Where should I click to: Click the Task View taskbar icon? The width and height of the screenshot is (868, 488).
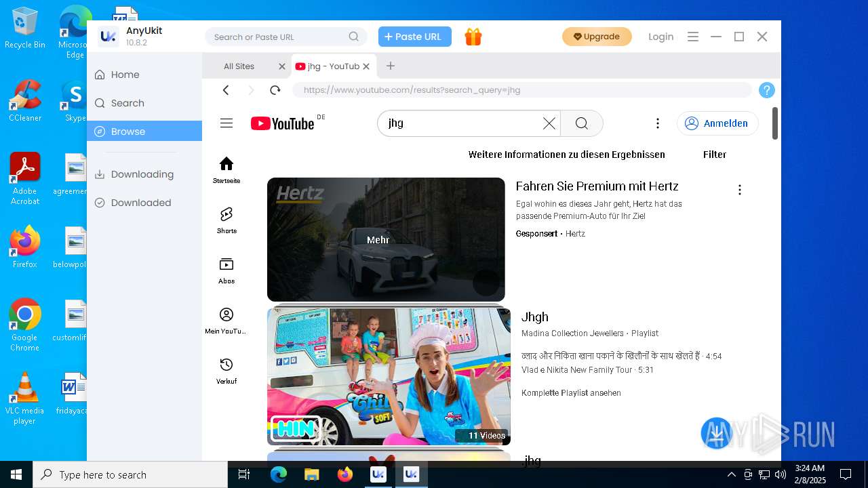(x=244, y=474)
